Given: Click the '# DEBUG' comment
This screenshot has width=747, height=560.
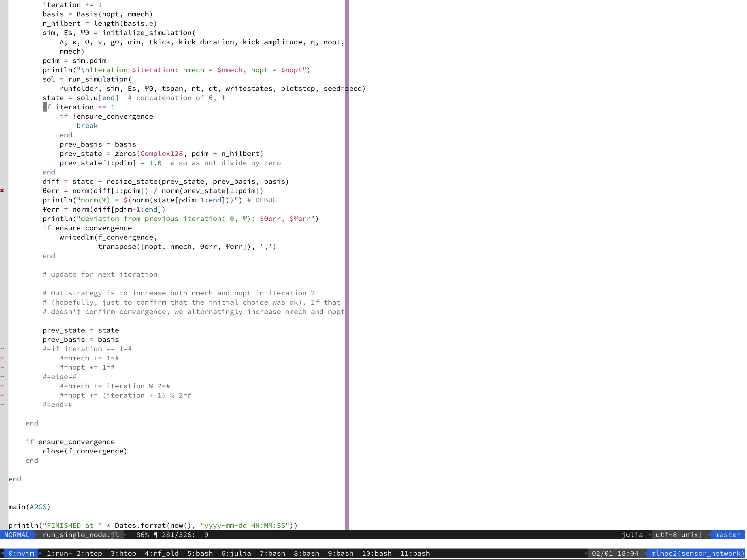Looking at the screenshot, I should tap(262, 200).
